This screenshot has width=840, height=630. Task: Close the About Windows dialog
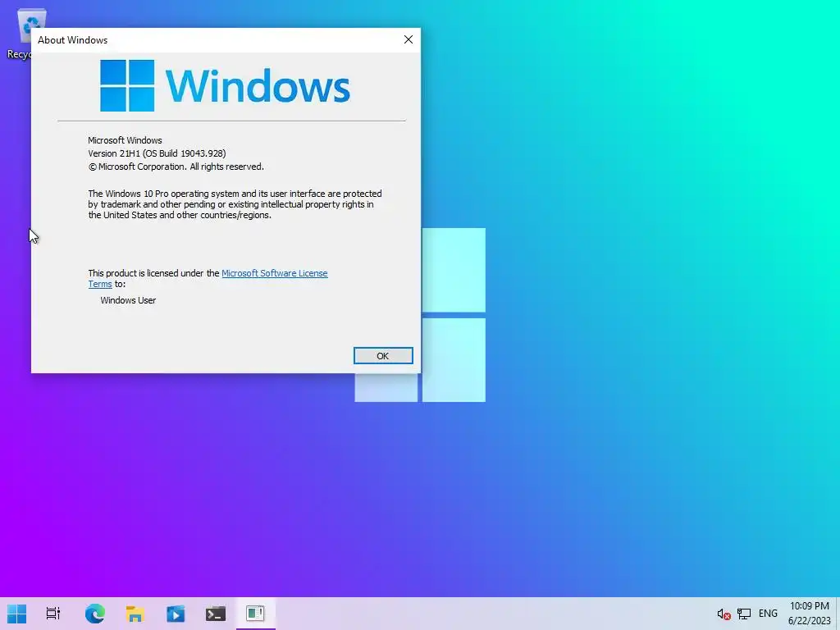point(409,39)
